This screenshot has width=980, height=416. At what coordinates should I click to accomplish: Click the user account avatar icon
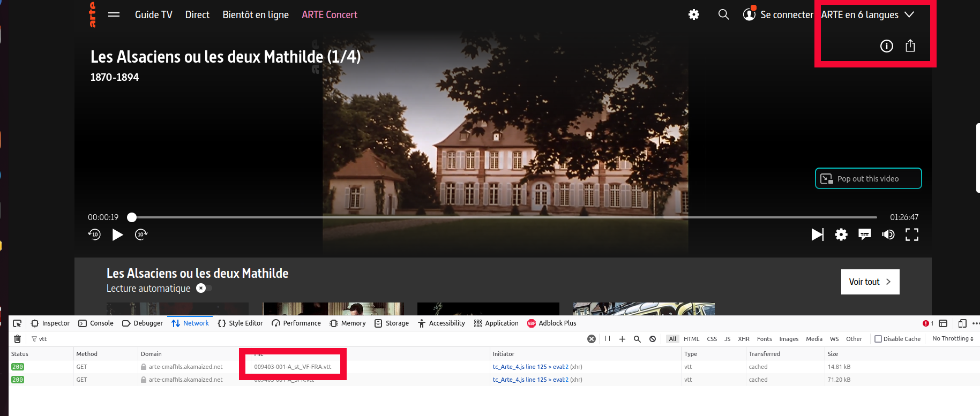click(749, 14)
